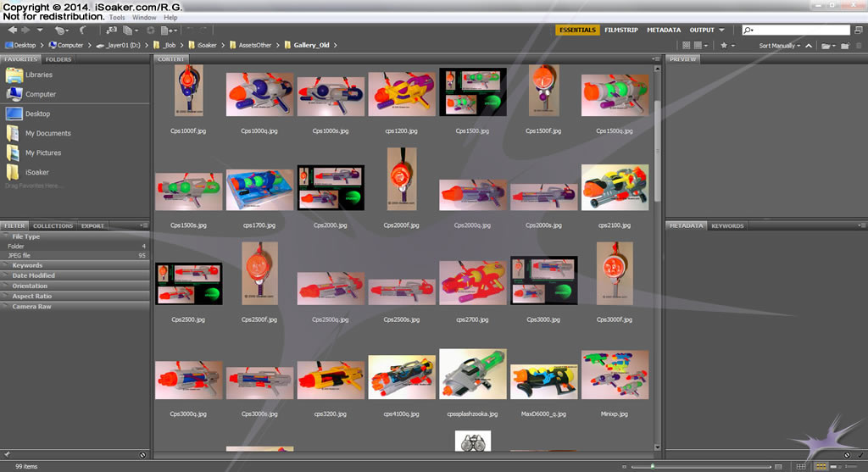868x472 pixels.
Task: Create a new folder icon
Action: tap(845, 46)
